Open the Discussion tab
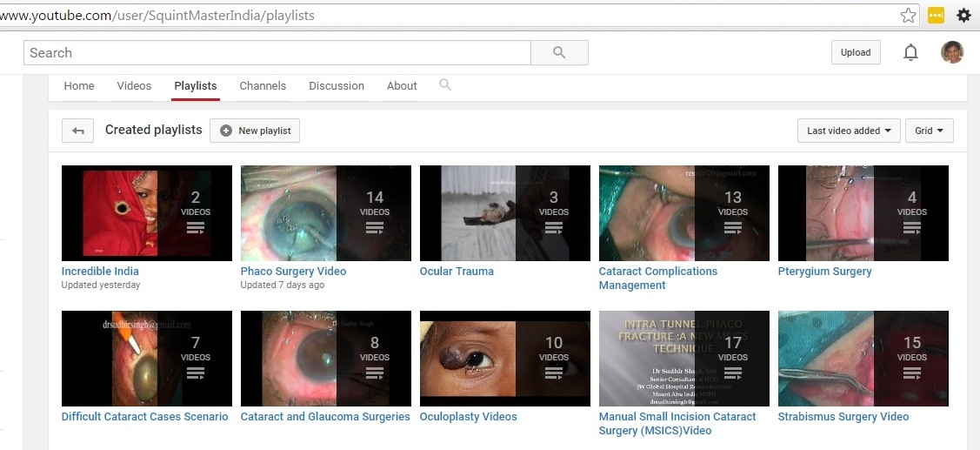This screenshot has width=980, height=450. [x=337, y=86]
